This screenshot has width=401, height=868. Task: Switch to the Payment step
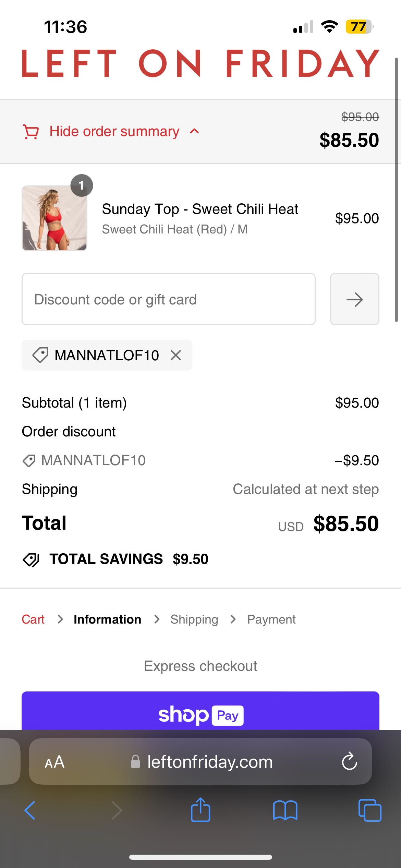[x=271, y=619]
